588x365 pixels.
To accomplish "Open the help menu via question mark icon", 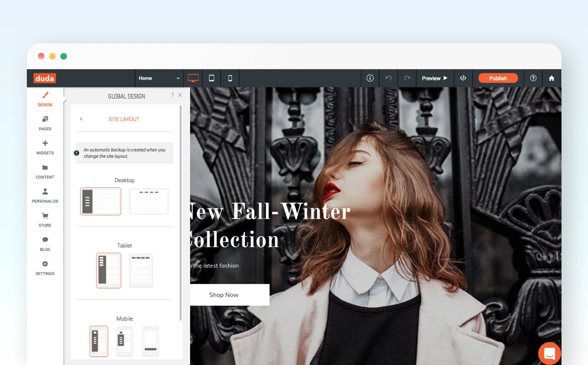I will pyautogui.click(x=533, y=78).
